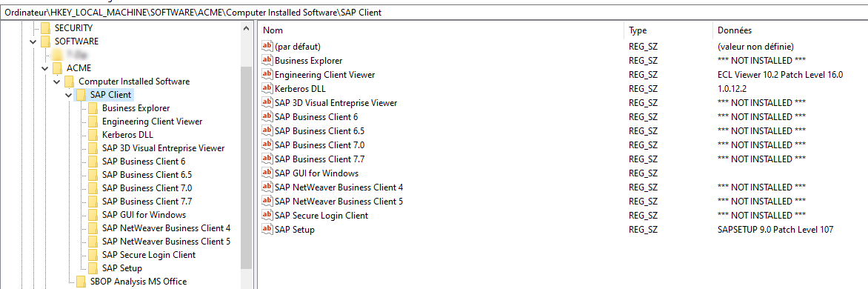Click the SBOP Analysis MS Office folder icon
Viewport: 868px width, 289px height.
[x=81, y=282]
